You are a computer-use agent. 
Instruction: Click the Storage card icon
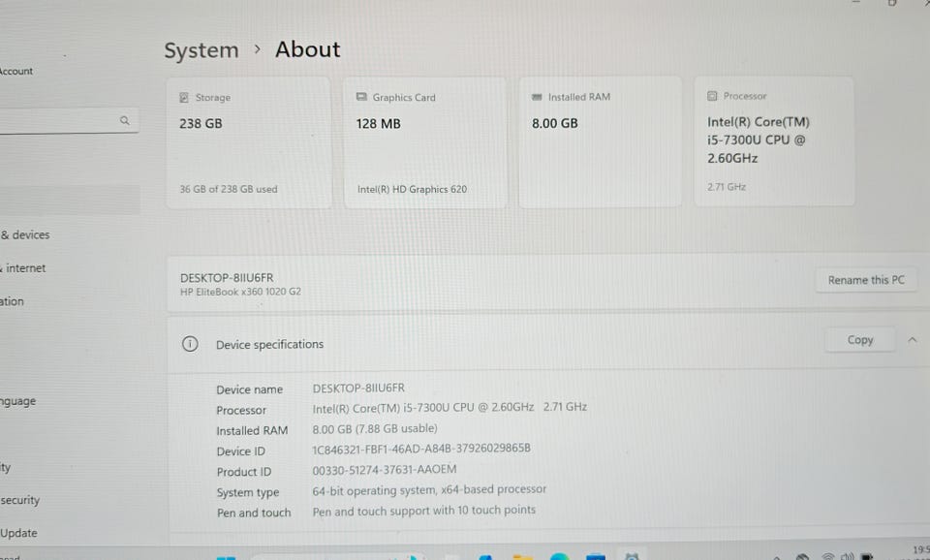[x=184, y=97]
